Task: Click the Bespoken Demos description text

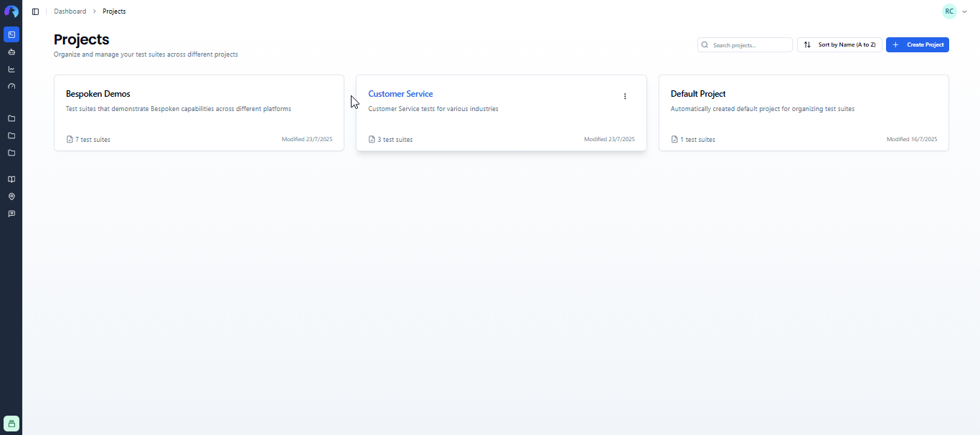Action: (x=179, y=109)
